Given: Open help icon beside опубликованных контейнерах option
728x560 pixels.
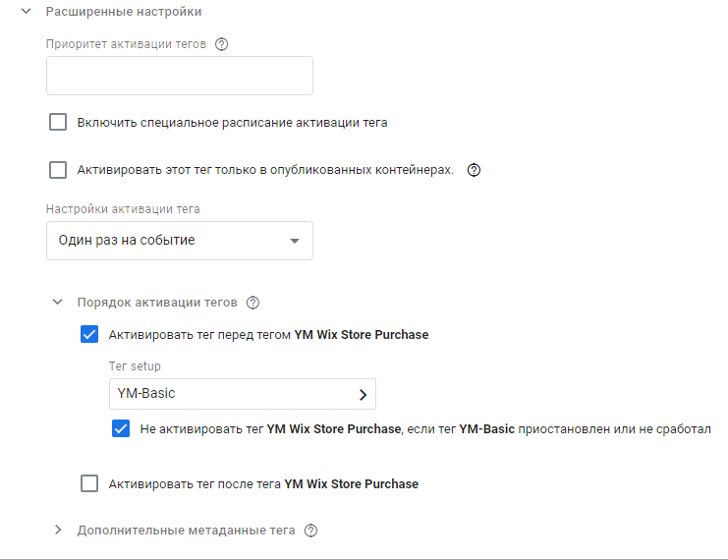Looking at the screenshot, I should tap(474, 170).
